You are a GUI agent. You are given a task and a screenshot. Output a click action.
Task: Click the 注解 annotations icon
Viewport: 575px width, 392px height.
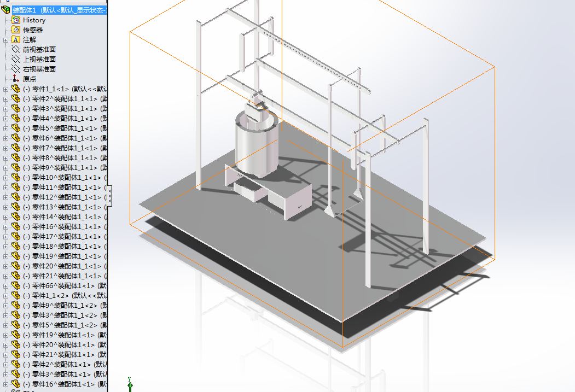(x=16, y=39)
